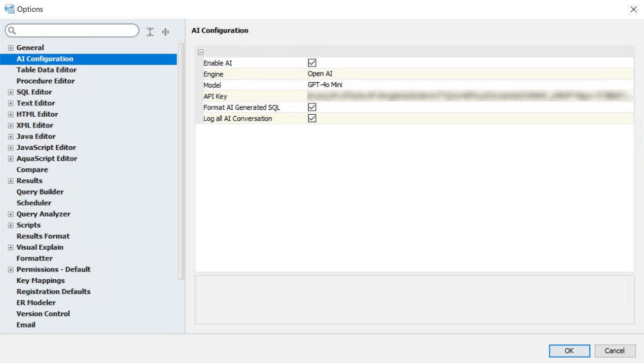Click the options search input field
The image size is (644, 363).
coord(72,31)
